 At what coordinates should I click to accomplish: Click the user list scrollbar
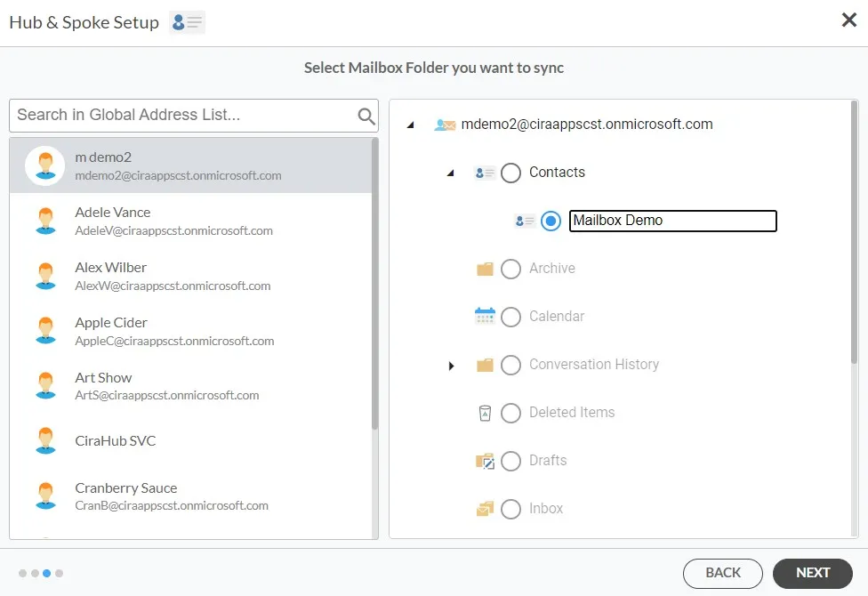(374, 284)
